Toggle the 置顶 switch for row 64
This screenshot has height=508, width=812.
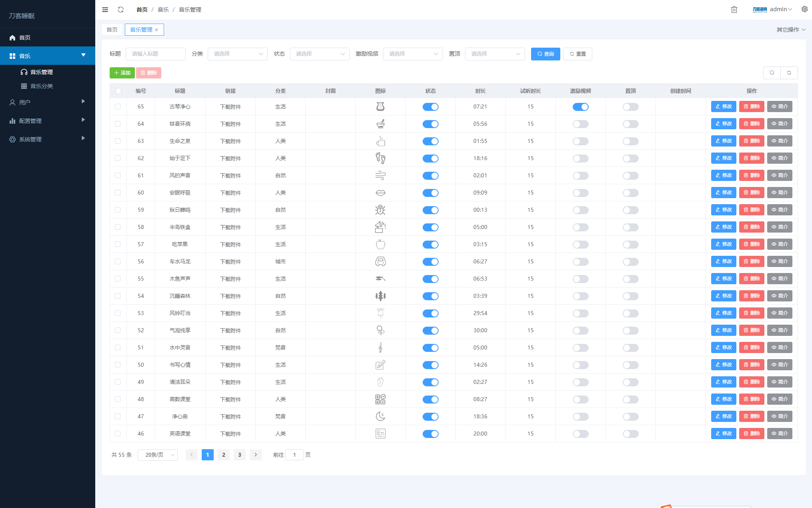pos(631,123)
